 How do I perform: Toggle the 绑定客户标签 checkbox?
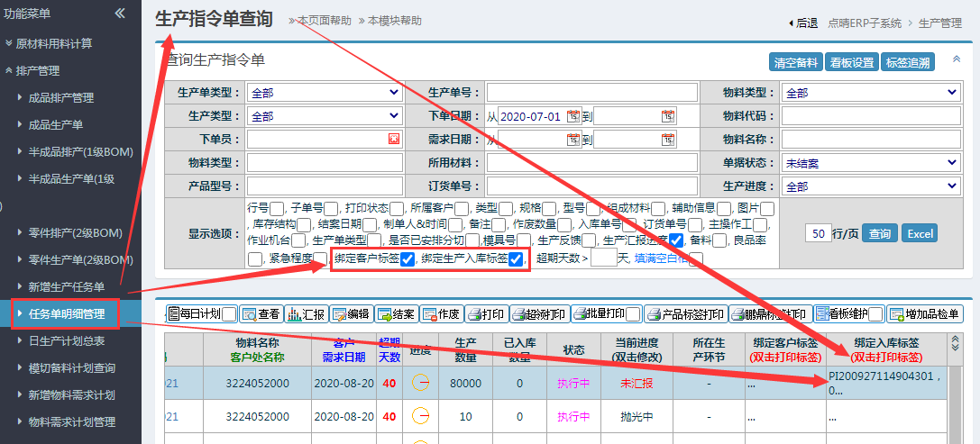[408, 259]
